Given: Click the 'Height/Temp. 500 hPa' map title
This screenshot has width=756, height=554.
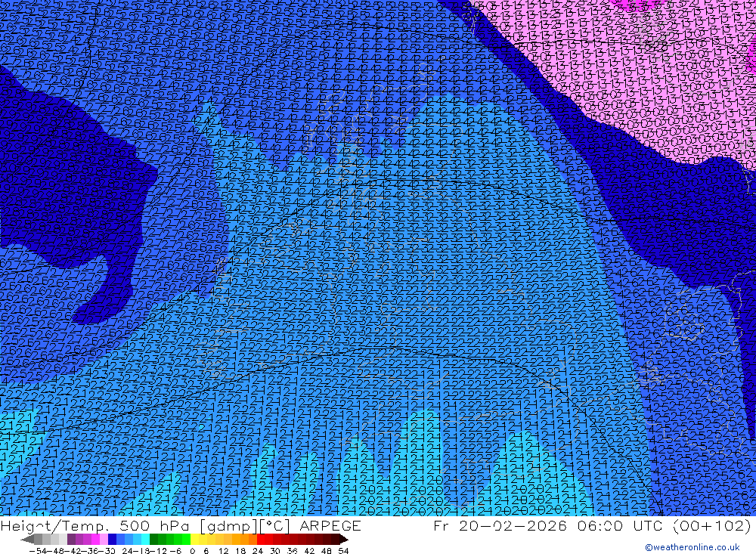Looking at the screenshot, I should tap(95, 526).
